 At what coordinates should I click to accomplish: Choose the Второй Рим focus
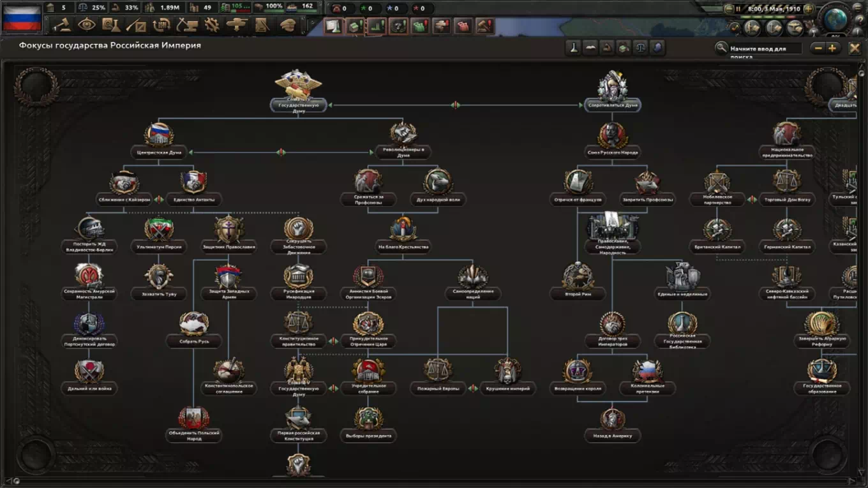pos(578,294)
